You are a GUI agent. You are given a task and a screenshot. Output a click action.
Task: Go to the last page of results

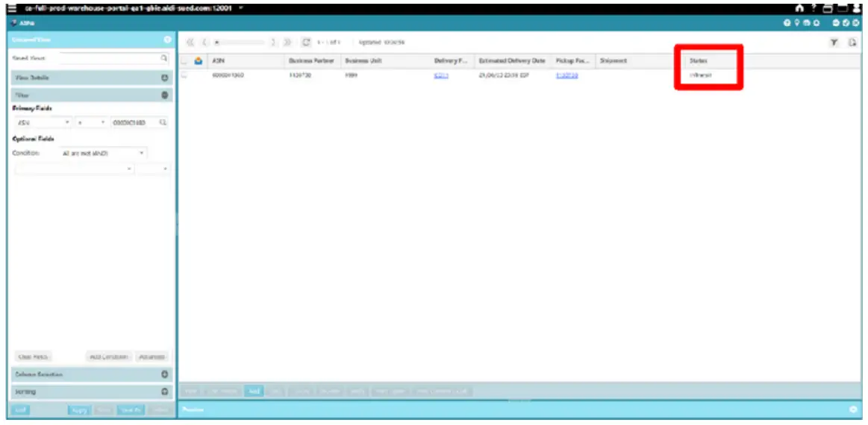(x=287, y=42)
